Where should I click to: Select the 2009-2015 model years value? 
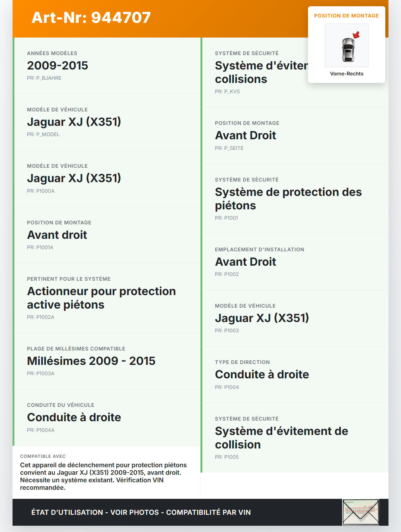click(58, 65)
